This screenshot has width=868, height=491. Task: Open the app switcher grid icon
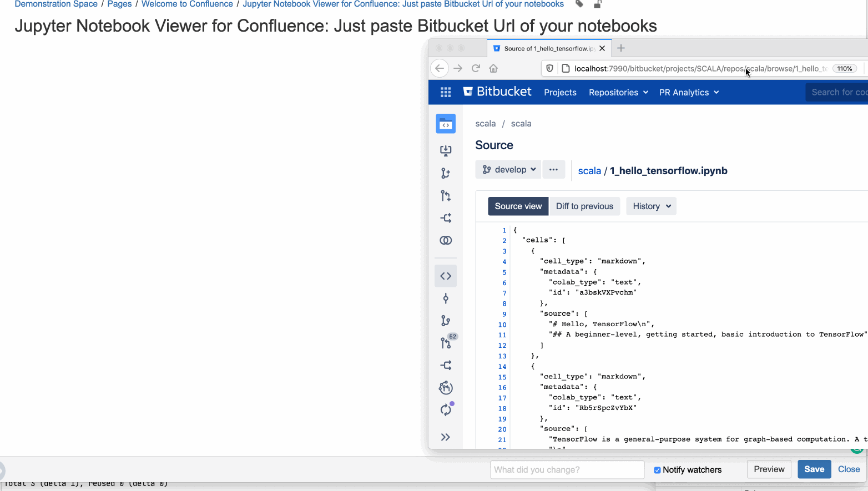(x=446, y=92)
